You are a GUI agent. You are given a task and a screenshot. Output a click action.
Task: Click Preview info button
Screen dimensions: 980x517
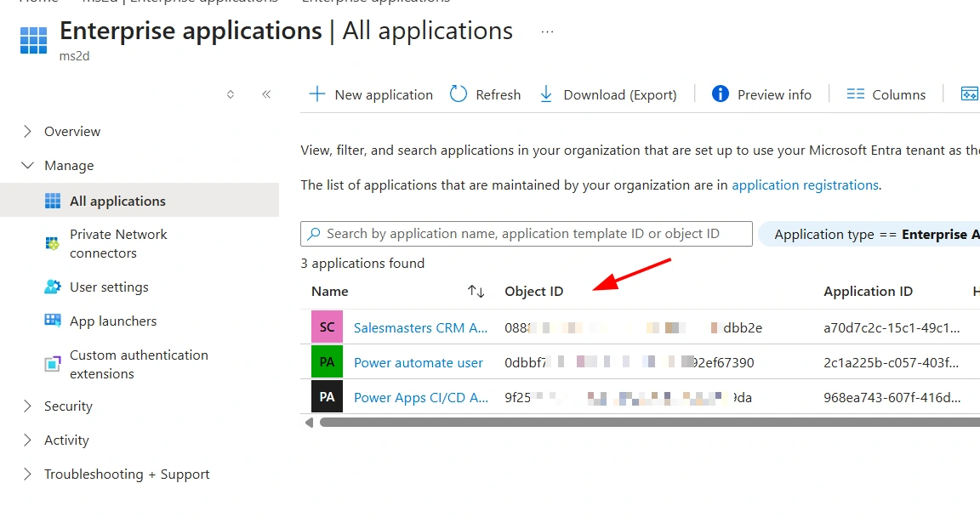[761, 94]
